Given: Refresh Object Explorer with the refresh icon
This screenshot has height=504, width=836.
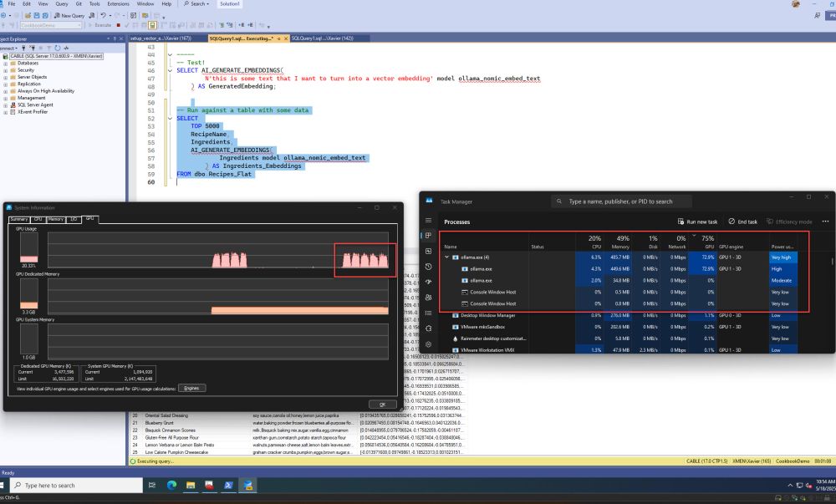Looking at the screenshot, I should tap(58, 48).
